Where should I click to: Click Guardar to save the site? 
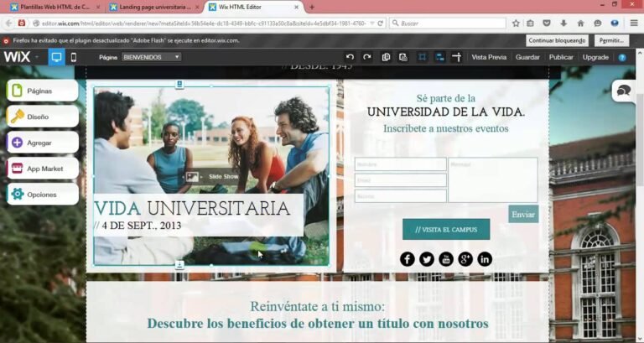(527, 57)
